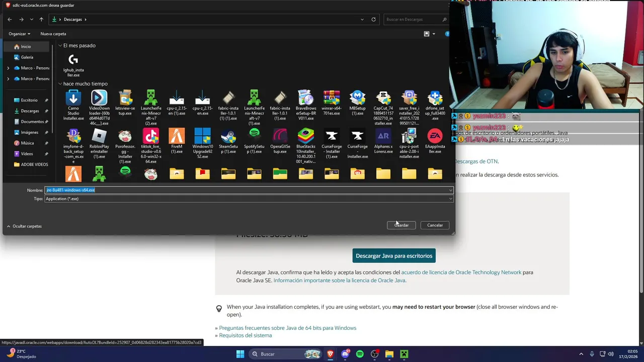The height and width of the screenshot is (362, 644).
Task: Go to Inicio in navigation pane
Action: (x=26, y=46)
